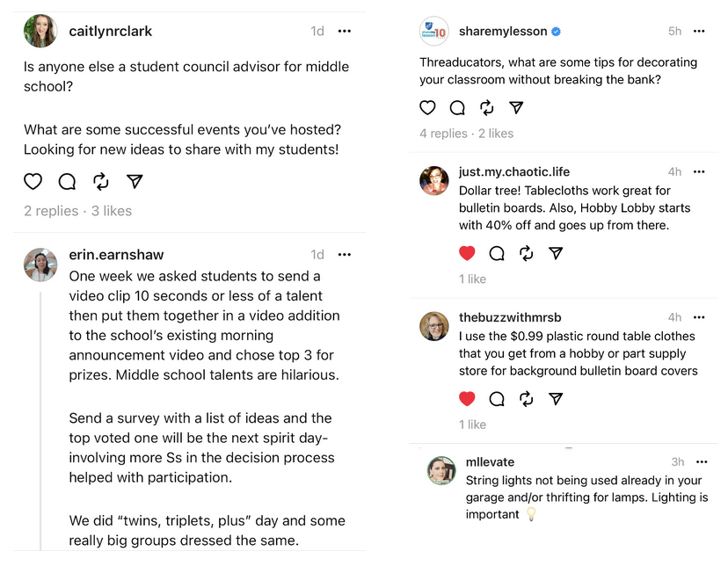
Task: Open the more options menu on erin.earnshaw's reply
Action: 344,254
